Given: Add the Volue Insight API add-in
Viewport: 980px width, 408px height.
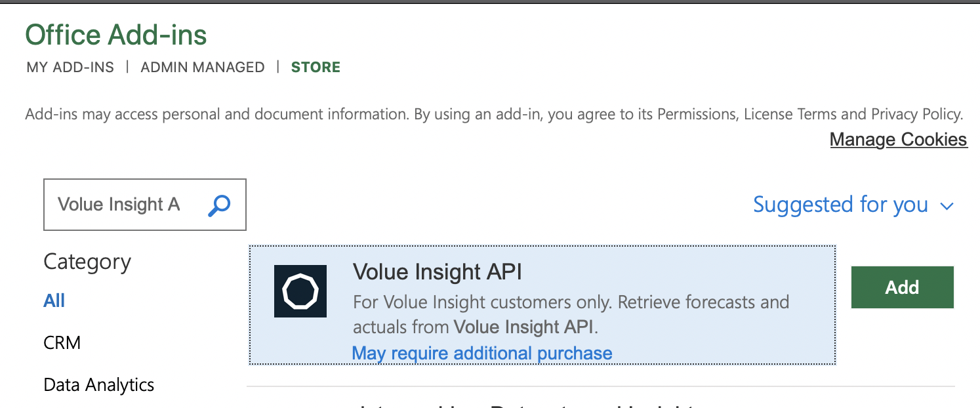Looking at the screenshot, I should [902, 287].
